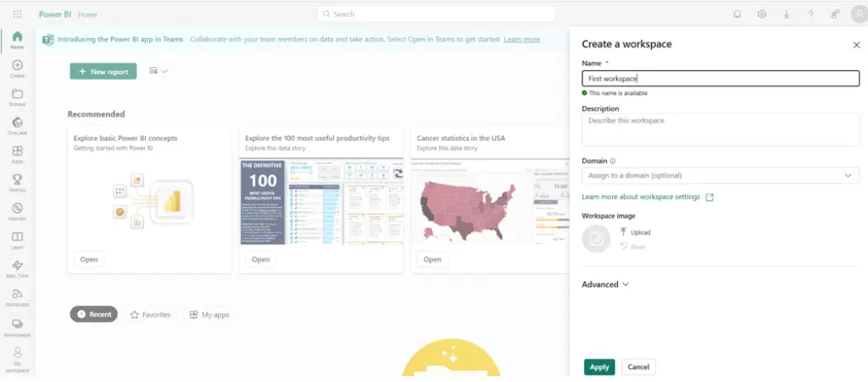The image size is (868, 382).
Task: Click the feedback icon in header
Action: (835, 14)
